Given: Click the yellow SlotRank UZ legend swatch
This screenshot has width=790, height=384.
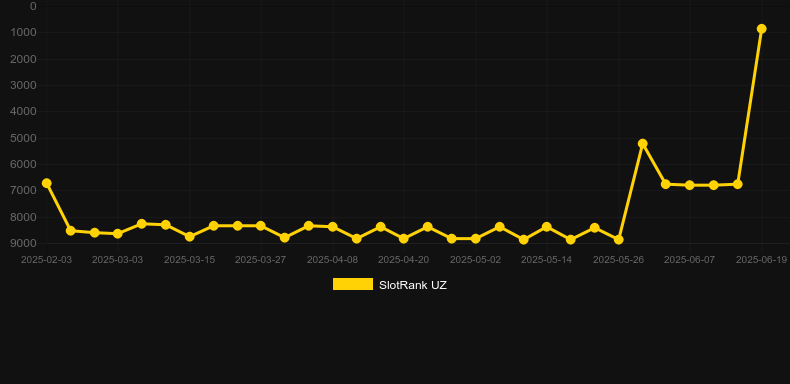Looking at the screenshot, I should coord(353,284).
